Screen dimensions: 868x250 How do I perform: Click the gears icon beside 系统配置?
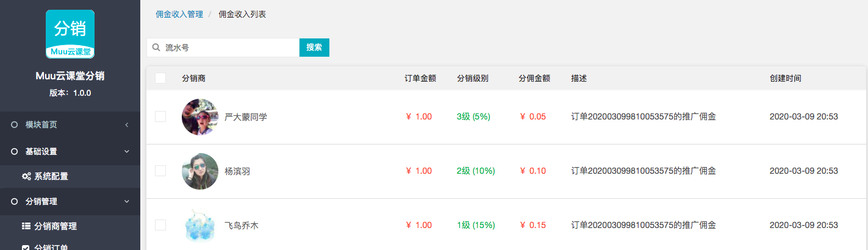point(26,176)
